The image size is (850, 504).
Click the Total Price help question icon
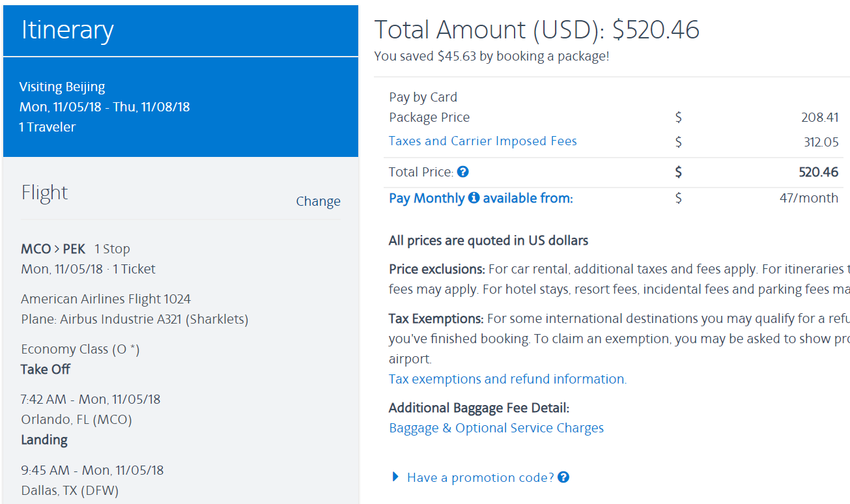(463, 172)
